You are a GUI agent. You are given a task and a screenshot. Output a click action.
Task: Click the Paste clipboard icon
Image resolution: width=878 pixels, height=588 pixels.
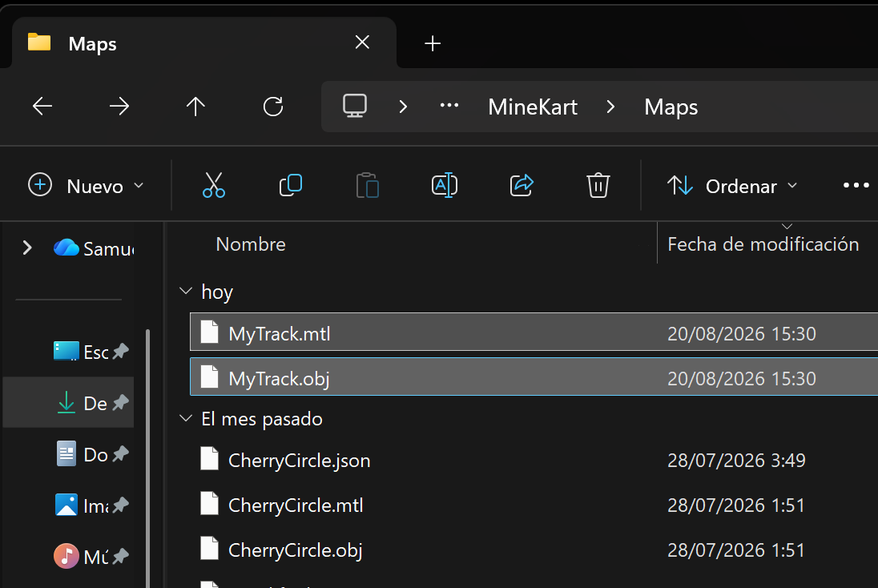[x=368, y=185]
